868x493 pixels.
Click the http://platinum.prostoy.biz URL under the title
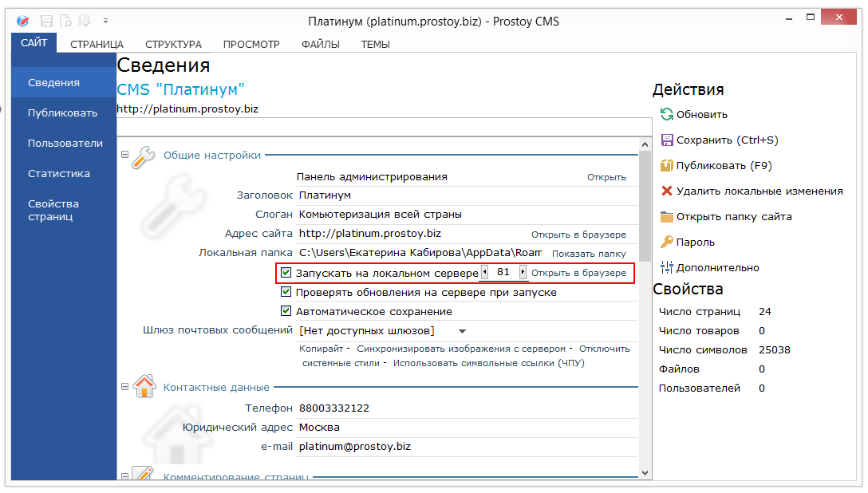click(187, 109)
